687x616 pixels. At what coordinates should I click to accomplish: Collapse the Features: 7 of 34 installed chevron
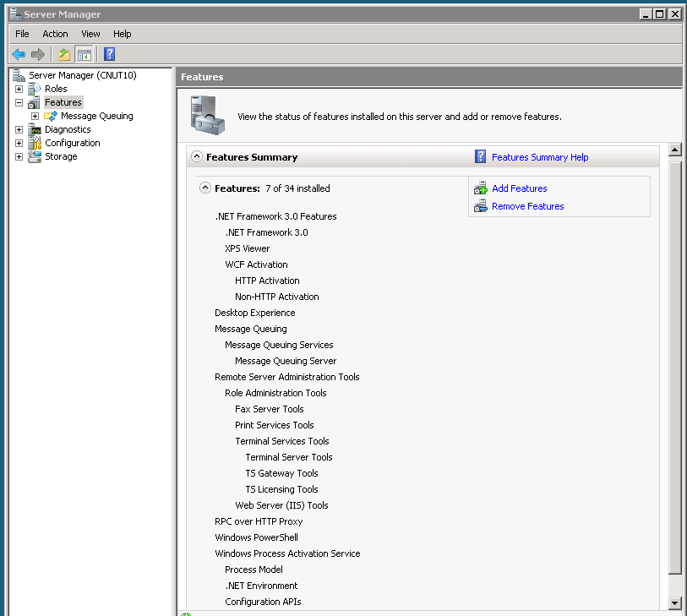coord(205,188)
